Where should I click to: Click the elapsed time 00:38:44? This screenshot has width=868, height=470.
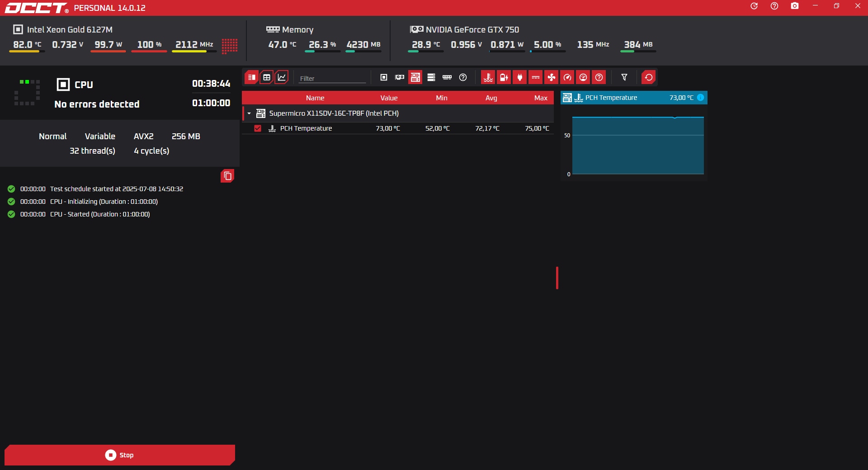coord(211,84)
